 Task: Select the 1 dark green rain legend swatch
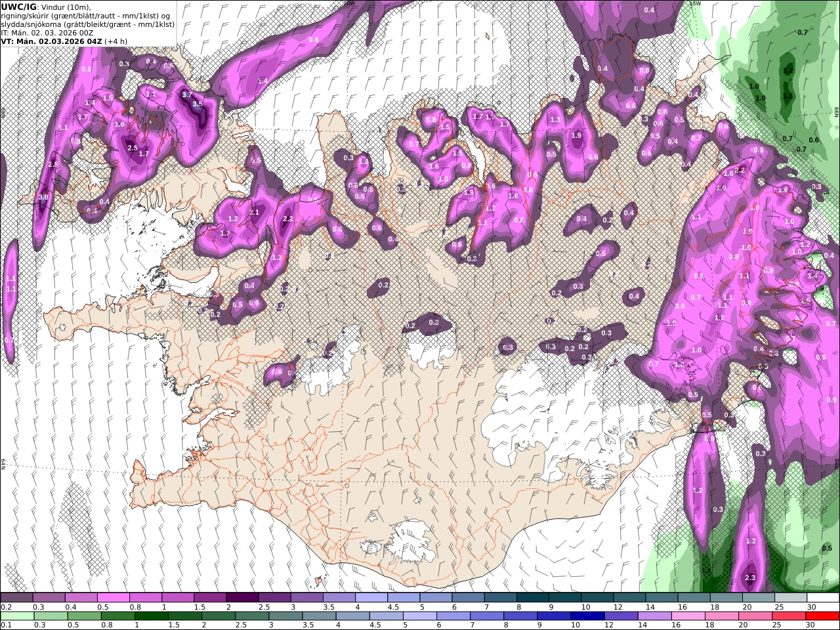tap(151, 616)
